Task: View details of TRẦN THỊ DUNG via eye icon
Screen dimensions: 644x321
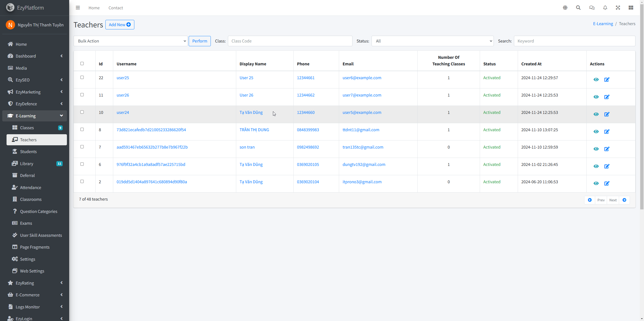Action: pyautogui.click(x=596, y=132)
